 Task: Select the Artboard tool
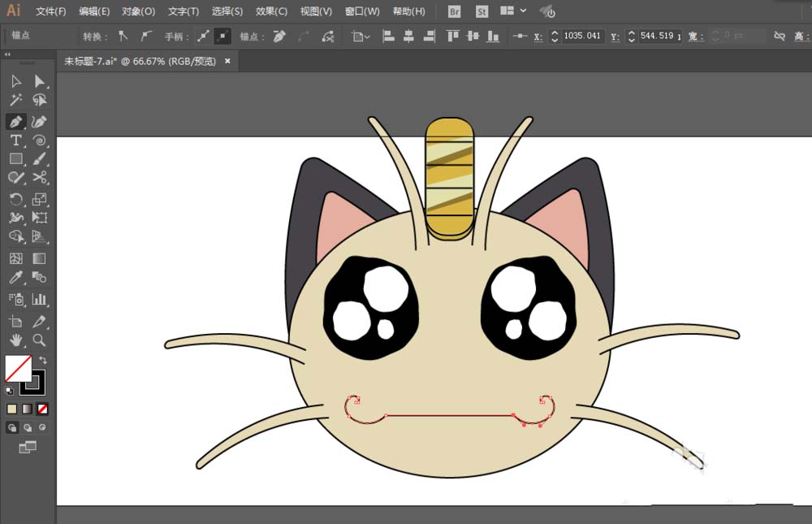pos(16,322)
